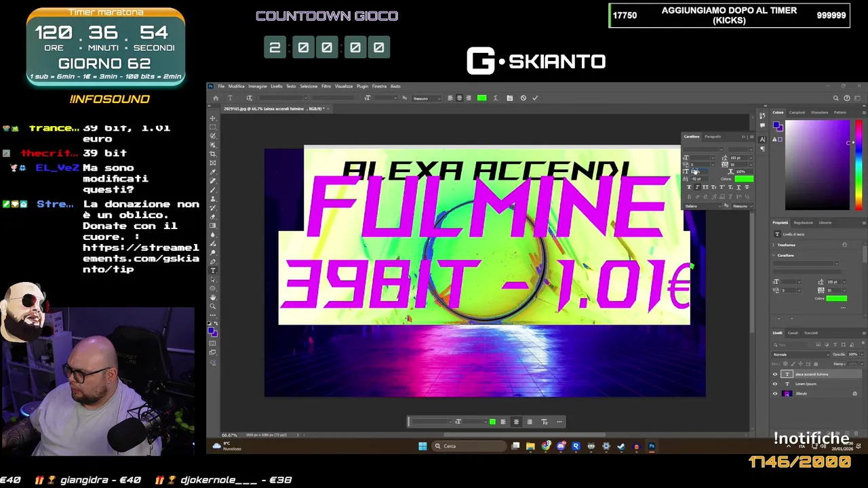
Task: Open Windows Start button
Action: pyautogui.click(x=422, y=446)
